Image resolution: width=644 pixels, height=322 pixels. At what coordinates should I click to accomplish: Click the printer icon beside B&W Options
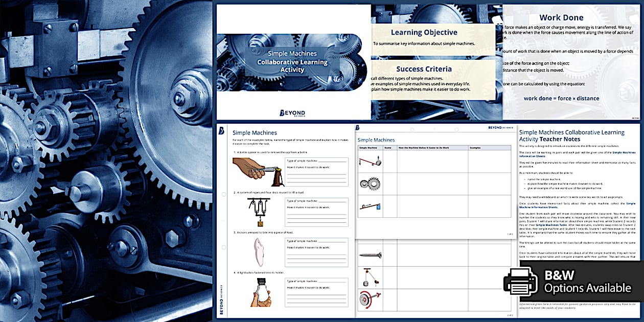coord(520,282)
